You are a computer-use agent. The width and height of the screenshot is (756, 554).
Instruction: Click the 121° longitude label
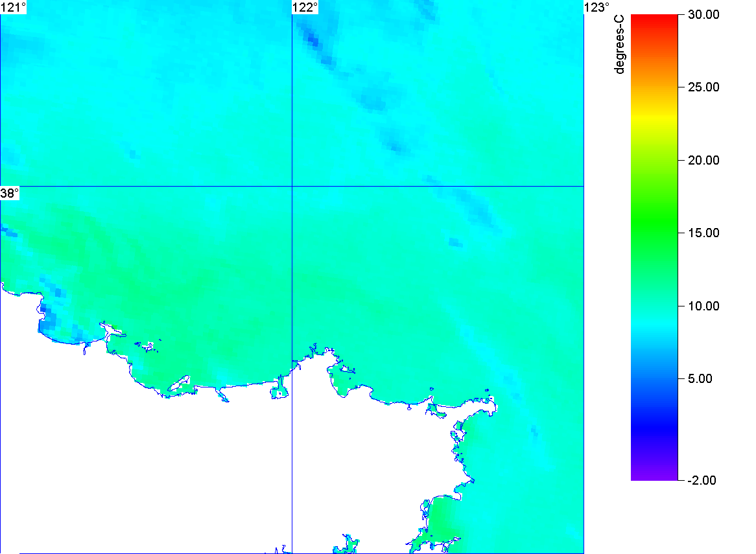coord(13,7)
